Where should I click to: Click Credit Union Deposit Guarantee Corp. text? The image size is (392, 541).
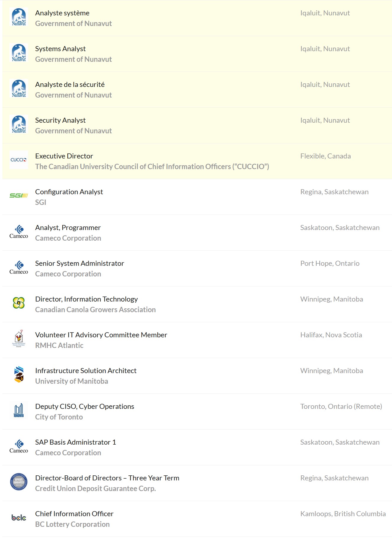click(x=95, y=489)
